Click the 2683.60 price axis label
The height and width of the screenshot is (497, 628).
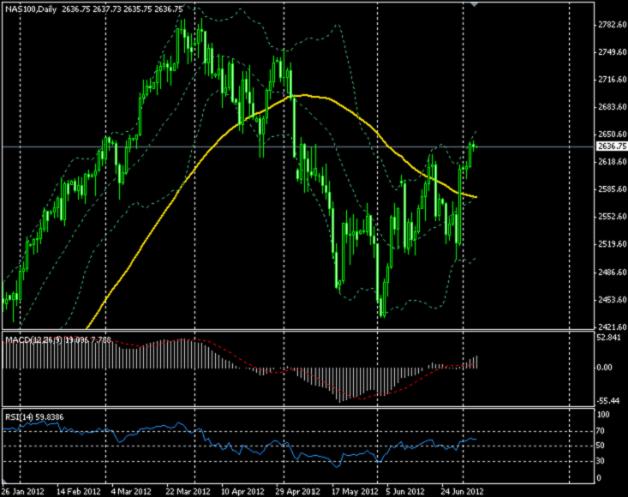tap(612, 107)
